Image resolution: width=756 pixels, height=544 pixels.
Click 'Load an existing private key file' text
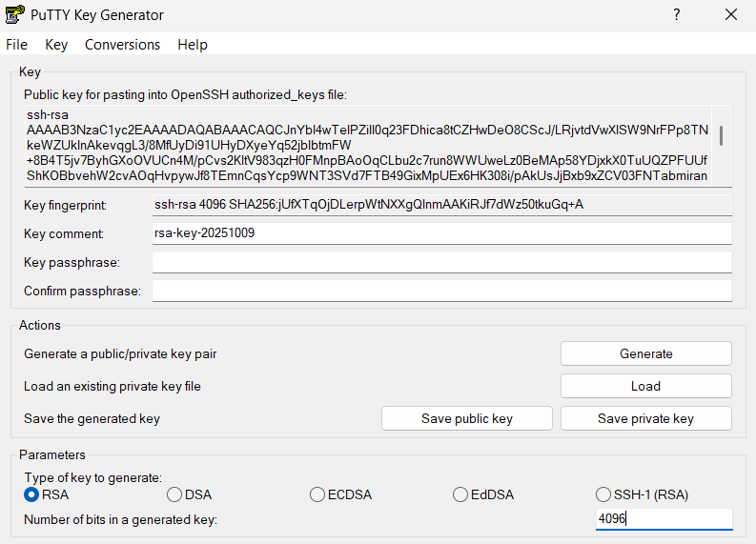click(x=112, y=387)
